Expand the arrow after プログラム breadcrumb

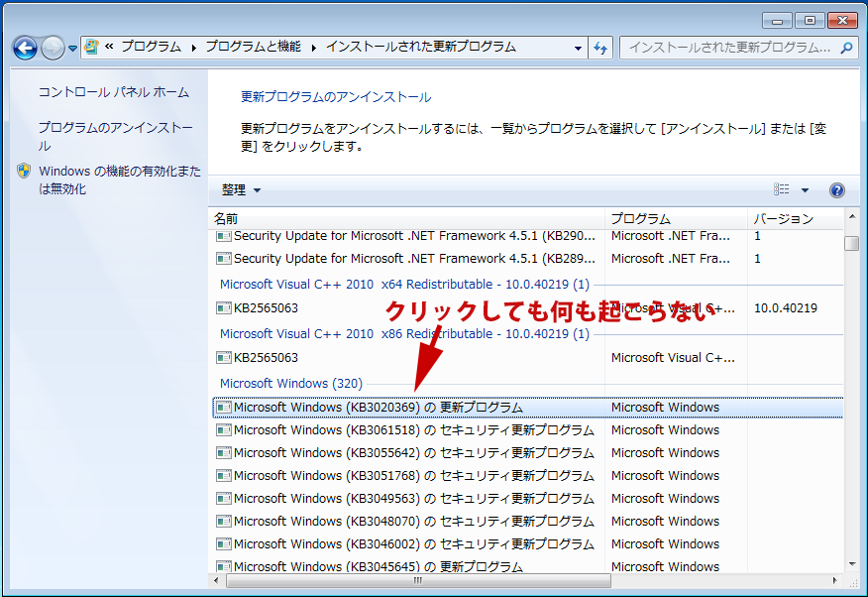(194, 48)
